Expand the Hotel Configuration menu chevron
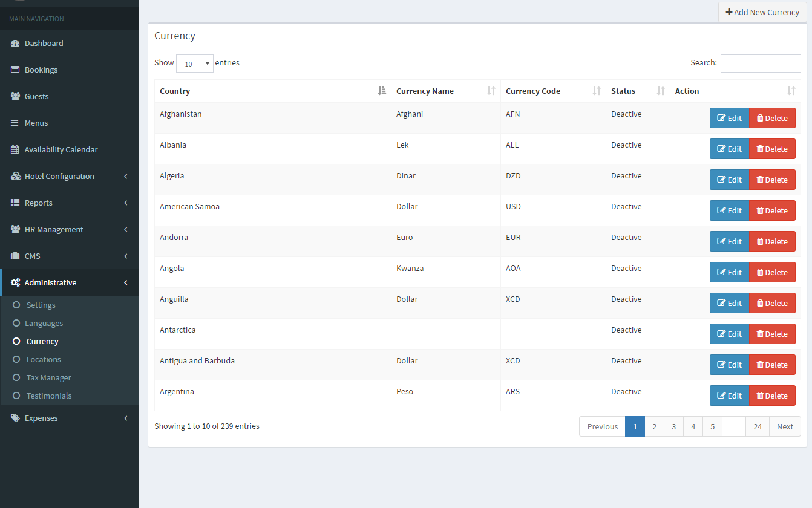812x508 pixels. pyautogui.click(x=126, y=177)
